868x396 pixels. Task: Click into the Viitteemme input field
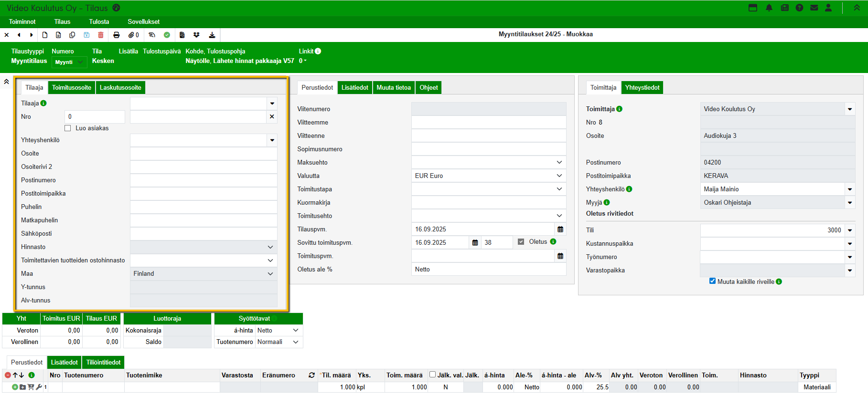tap(488, 123)
